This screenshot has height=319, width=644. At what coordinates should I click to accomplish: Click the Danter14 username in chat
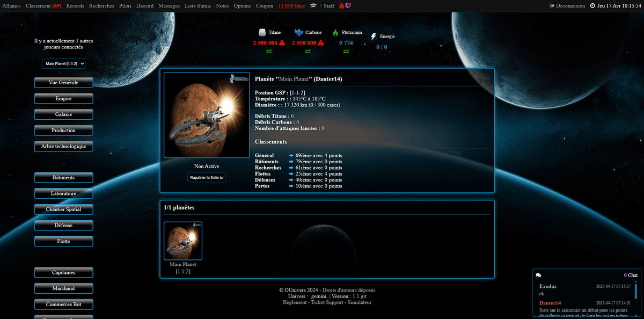coord(550,303)
